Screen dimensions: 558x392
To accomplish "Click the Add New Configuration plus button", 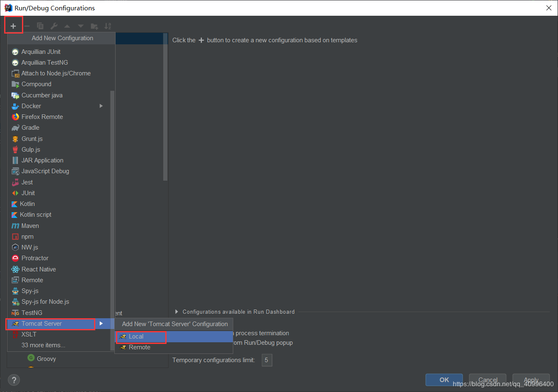I will (13, 26).
